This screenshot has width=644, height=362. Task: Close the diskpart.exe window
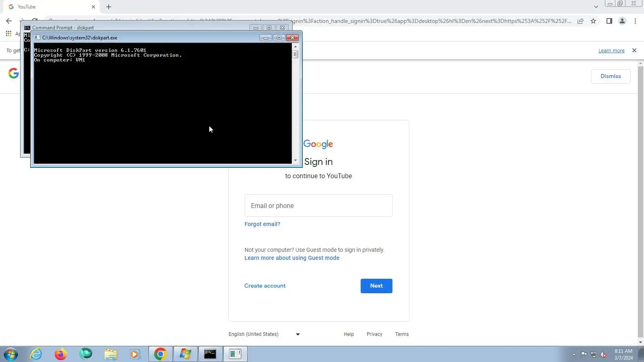click(x=292, y=38)
